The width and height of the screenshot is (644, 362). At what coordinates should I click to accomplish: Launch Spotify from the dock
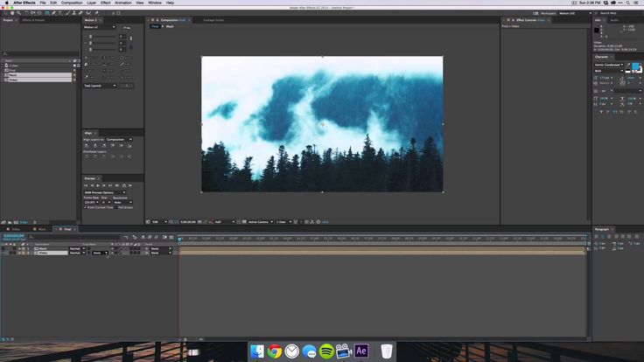click(326, 352)
